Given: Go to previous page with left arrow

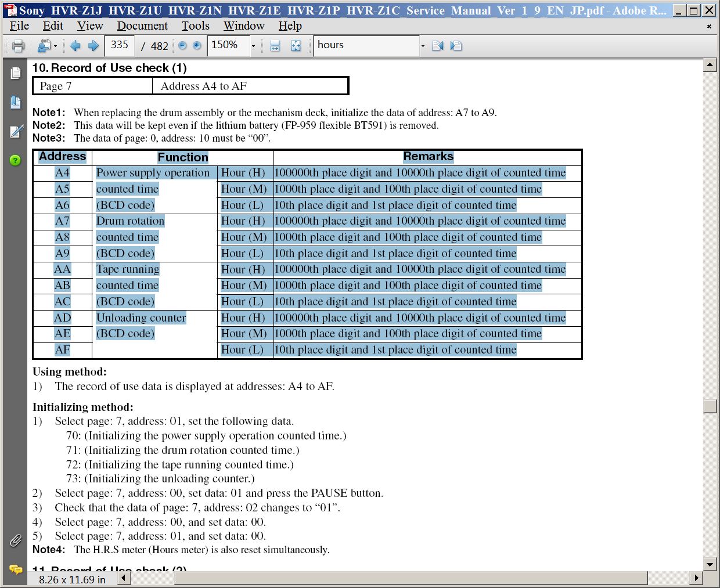Looking at the screenshot, I should click(x=75, y=46).
